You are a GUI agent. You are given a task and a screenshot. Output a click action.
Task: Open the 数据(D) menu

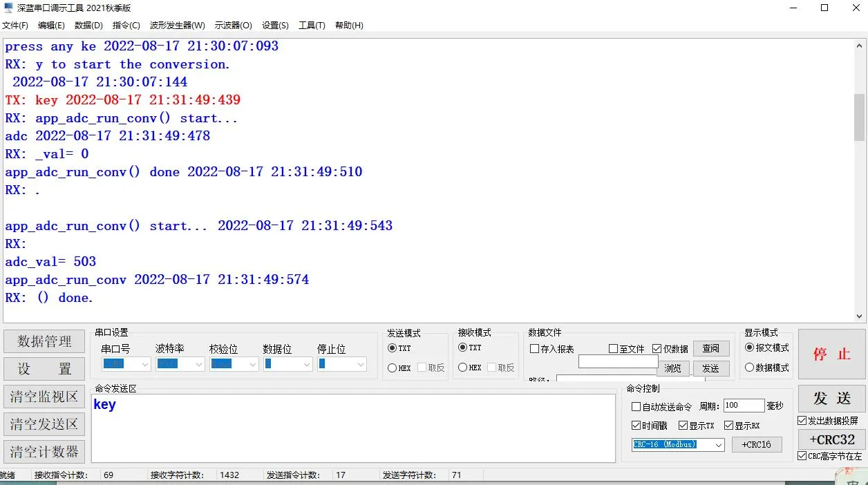click(88, 26)
